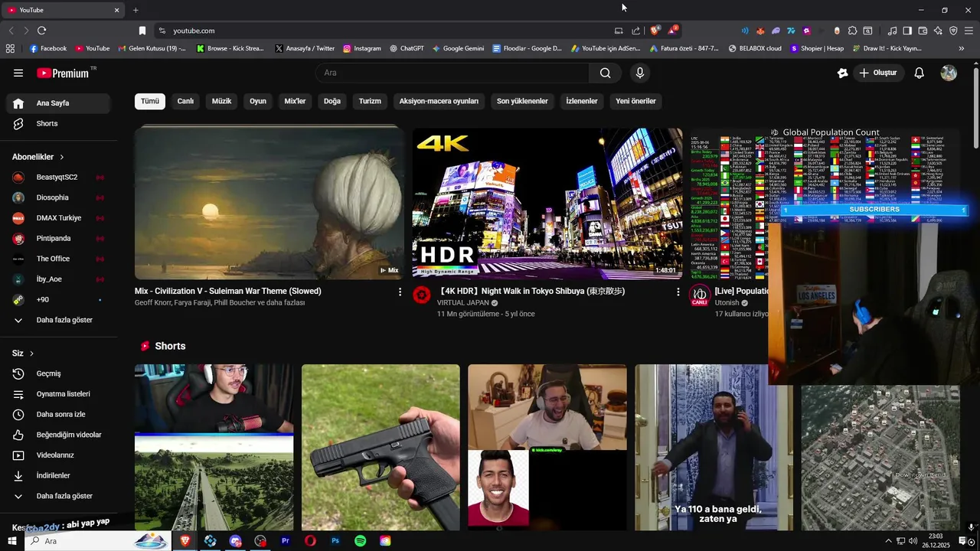
Task: Open the BeastyqtSC2 subscription
Action: 57,177
